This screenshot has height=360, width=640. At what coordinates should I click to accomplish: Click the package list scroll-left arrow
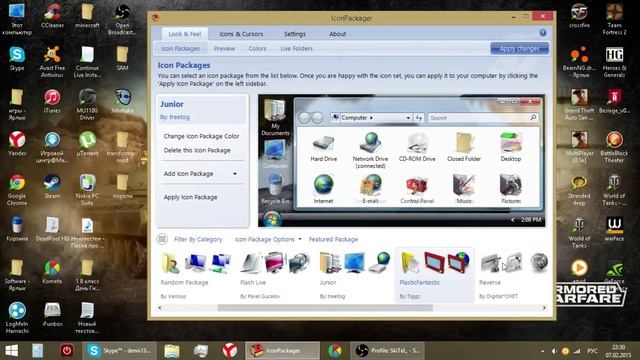pos(160,308)
